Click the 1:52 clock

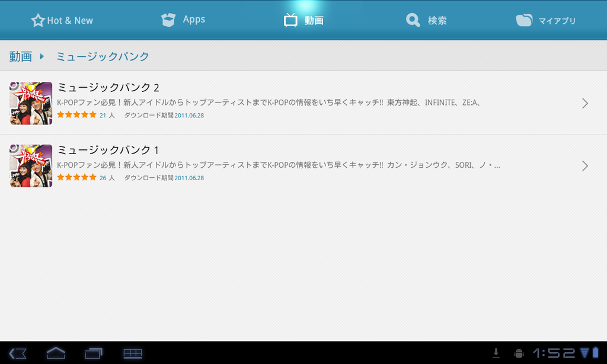554,353
